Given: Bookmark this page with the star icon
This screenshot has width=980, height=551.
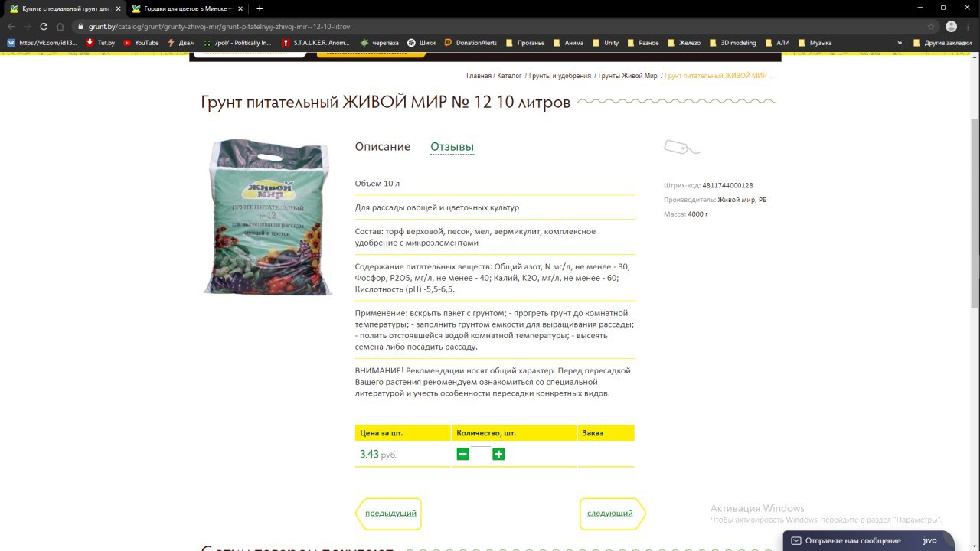Looking at the screenshot, I should pyautogui.click(x=931, y=26).
